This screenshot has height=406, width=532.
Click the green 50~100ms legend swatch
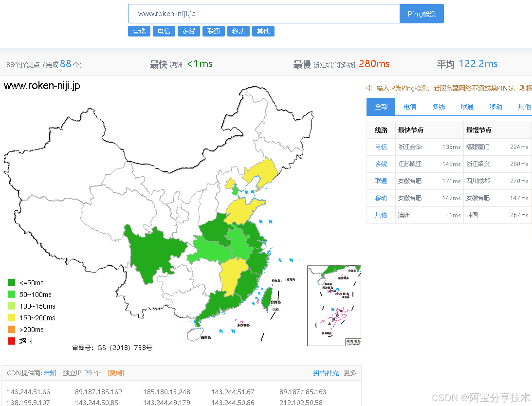tap(12, 295)
